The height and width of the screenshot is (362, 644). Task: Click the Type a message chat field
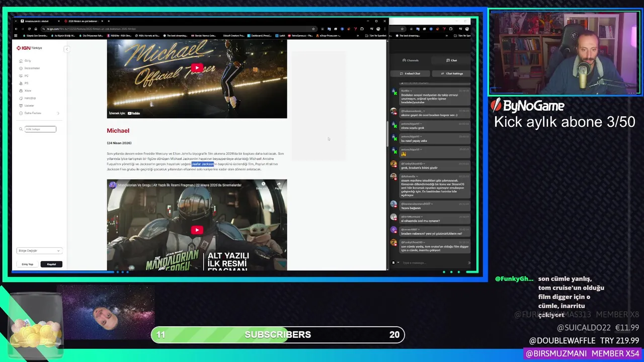click(433, 262)
